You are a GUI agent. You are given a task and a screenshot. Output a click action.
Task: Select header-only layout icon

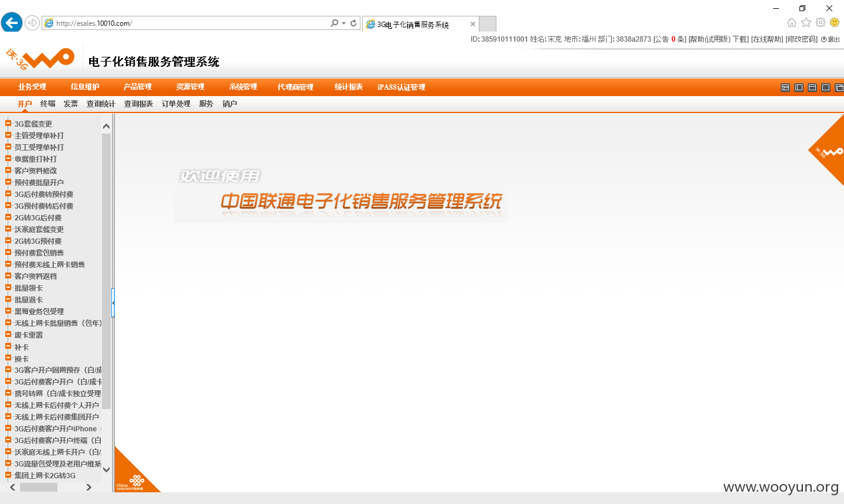click(x=812, y=87)
